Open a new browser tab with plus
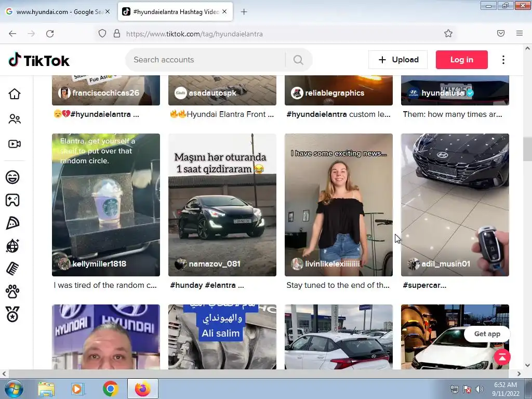The image size is (532, 399). pyautogui.click(x=244, y=12)
